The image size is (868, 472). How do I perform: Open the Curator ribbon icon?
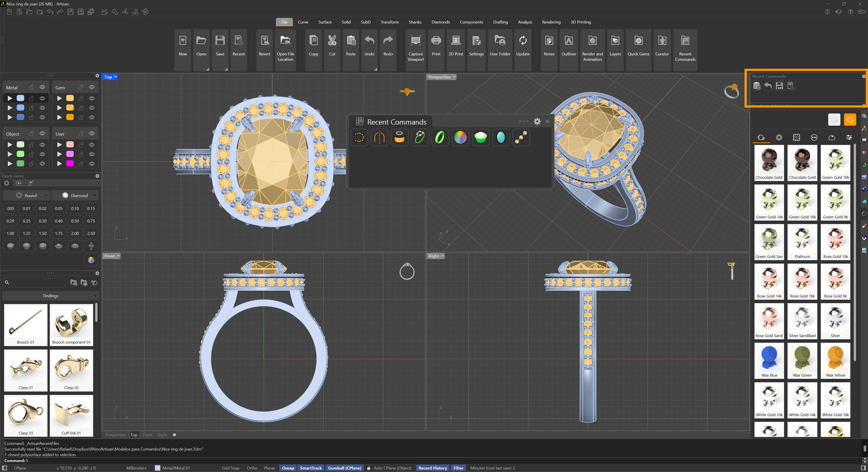pos(662,41)
